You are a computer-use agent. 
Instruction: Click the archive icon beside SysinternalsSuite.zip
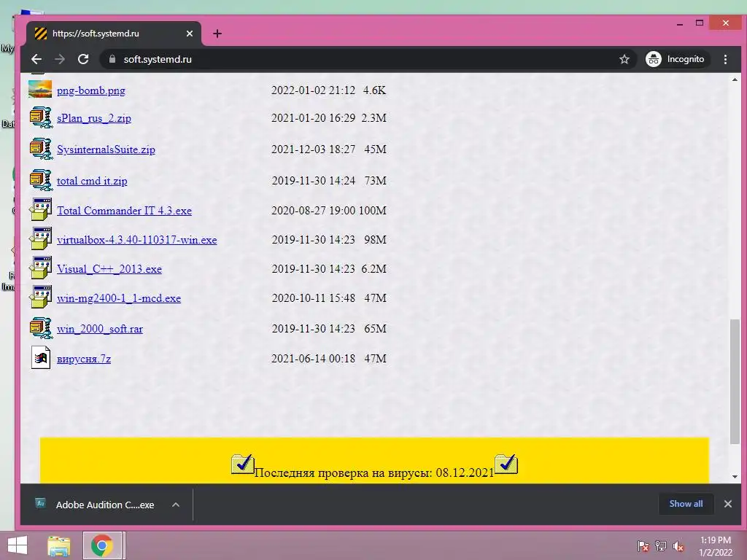[41, 149]
